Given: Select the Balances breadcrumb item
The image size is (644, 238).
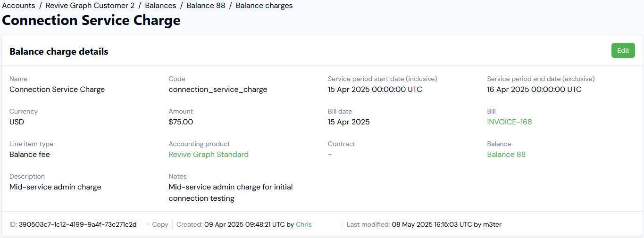Looking at the screenshot, I should (x=160, y=6).
